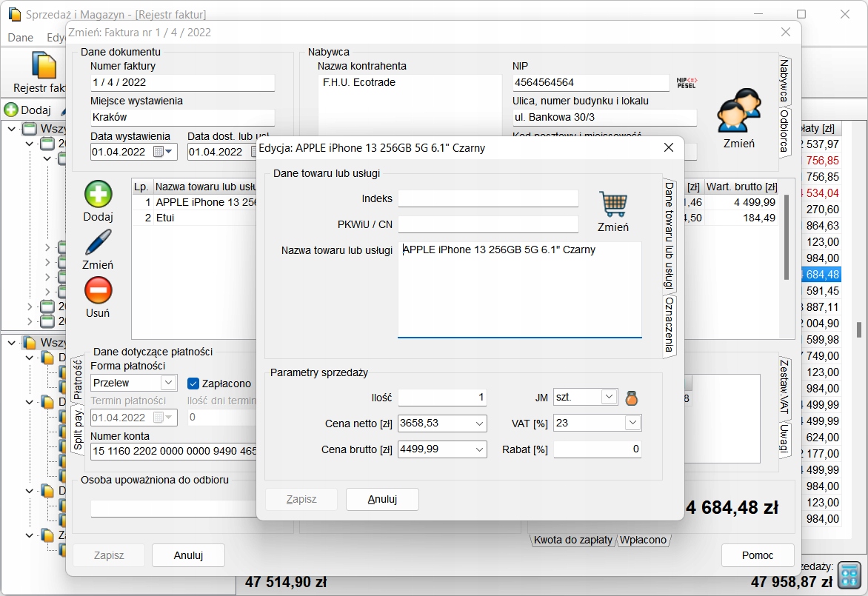
Task: Expand the Forma płatności dropdown
Action: (x=168, y=383)
